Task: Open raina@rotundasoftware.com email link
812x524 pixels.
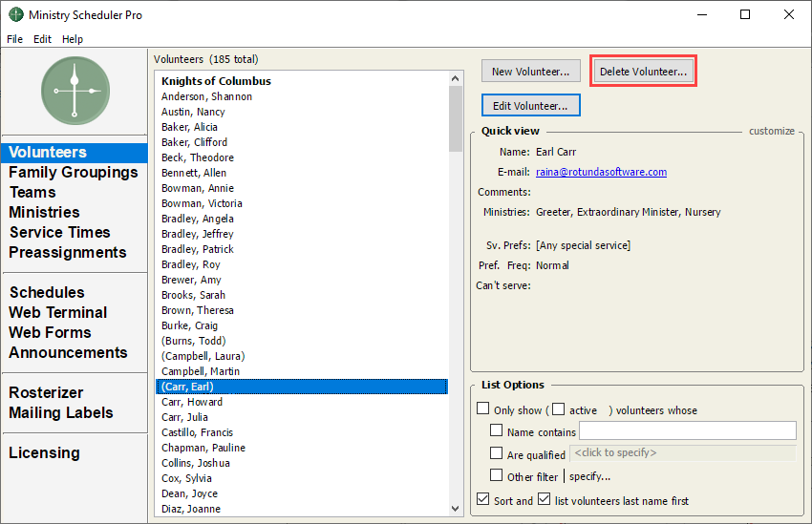Action: 601,172
